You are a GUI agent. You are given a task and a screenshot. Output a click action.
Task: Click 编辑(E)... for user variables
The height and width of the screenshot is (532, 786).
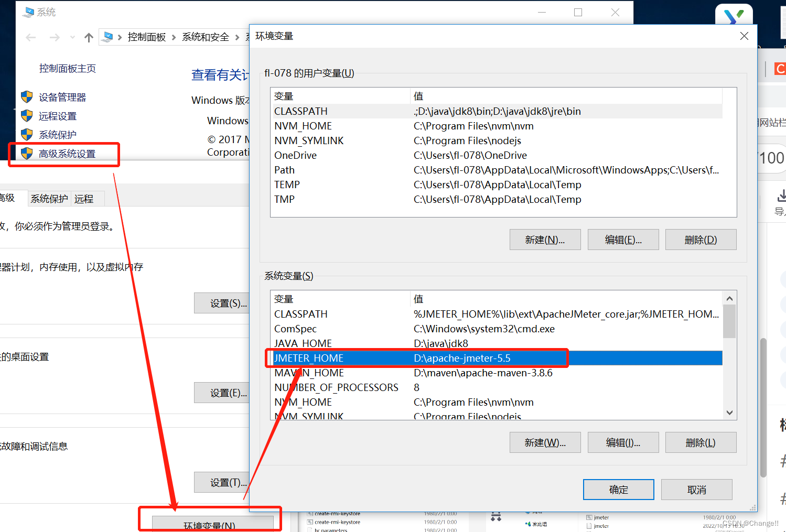click(623, 240)
